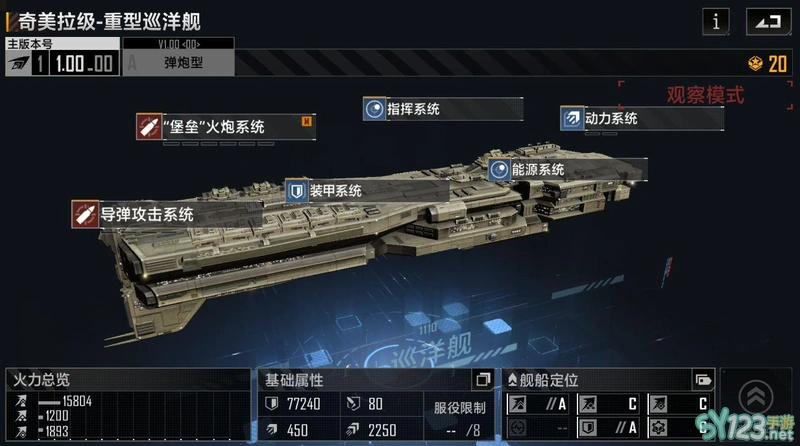Expand the base attributes panel (基础属性)
Screen dimensions: 800x446
(x=482, y=379)
